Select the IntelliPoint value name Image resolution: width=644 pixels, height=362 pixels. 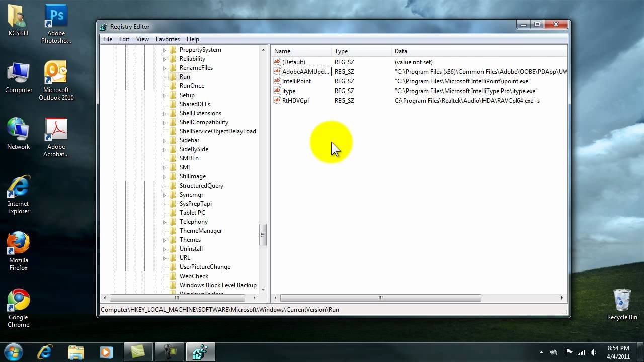click(x=296, y=81)
